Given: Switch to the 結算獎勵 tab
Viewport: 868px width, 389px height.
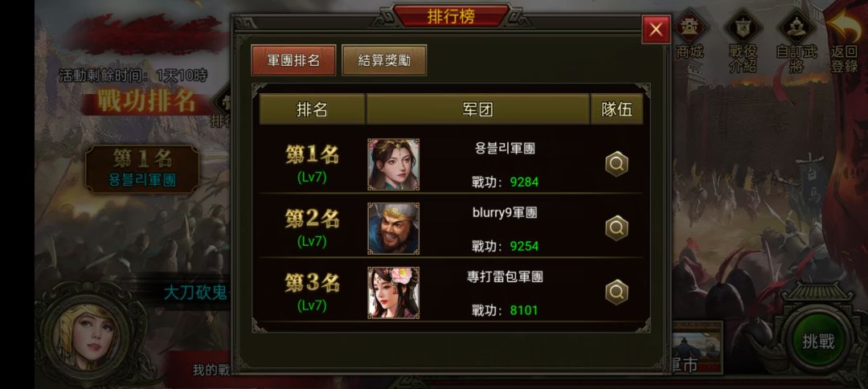Looking at the screenshot, I should point(384,60).
